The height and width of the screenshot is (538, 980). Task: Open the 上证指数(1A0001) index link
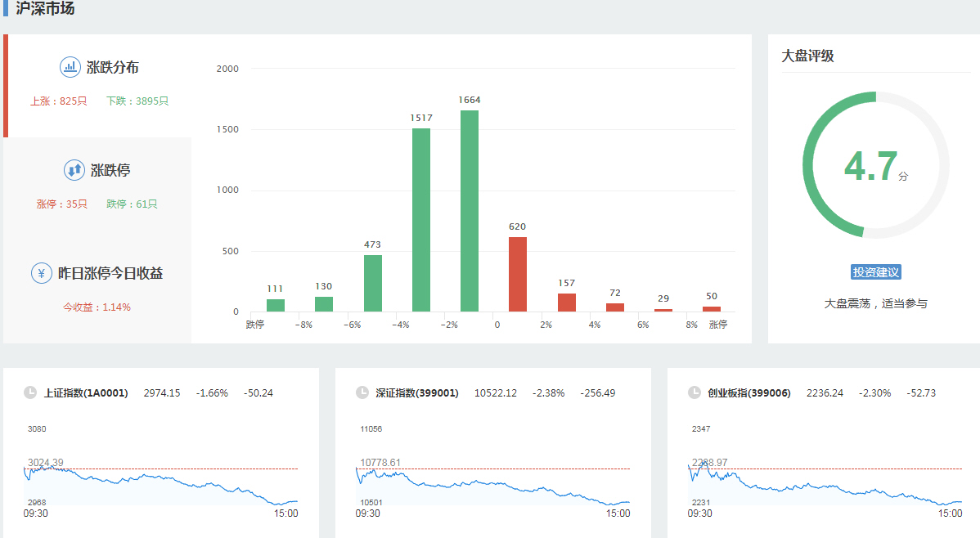[86, 393]
